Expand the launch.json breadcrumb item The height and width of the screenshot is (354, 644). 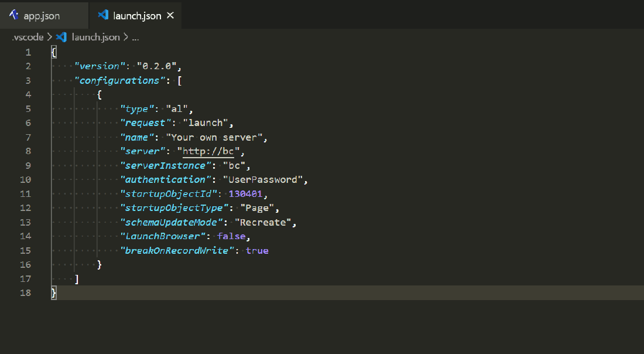[95, 37]
